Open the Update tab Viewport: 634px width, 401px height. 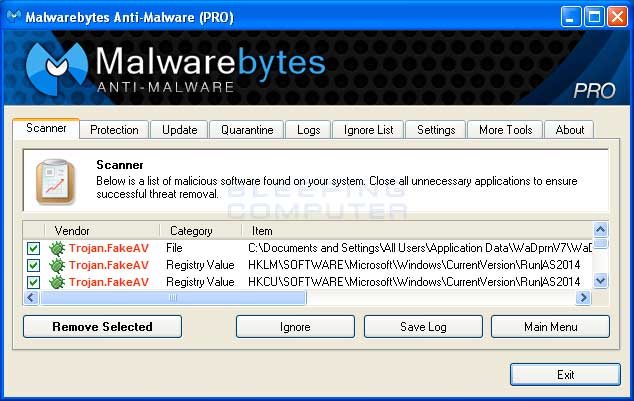(180, 130)
